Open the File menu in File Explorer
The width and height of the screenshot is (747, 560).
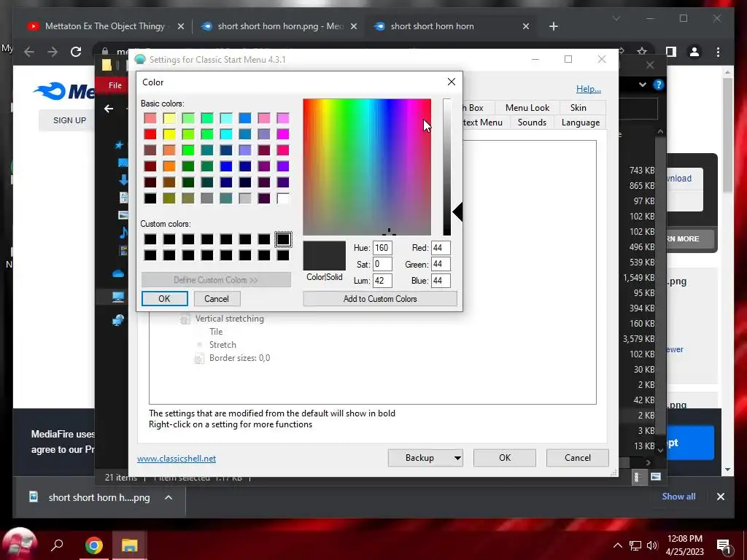pos(115,85)
